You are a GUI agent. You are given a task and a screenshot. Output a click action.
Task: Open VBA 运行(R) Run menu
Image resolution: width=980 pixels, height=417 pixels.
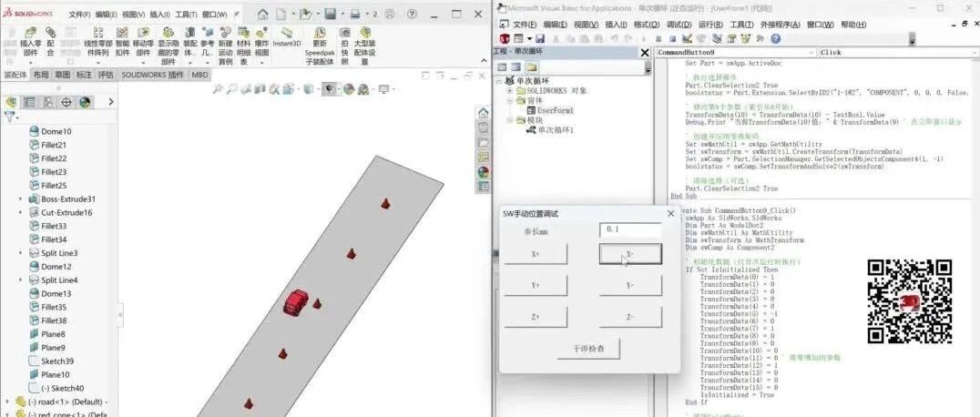pyautogui.click(x=710, y=25)
